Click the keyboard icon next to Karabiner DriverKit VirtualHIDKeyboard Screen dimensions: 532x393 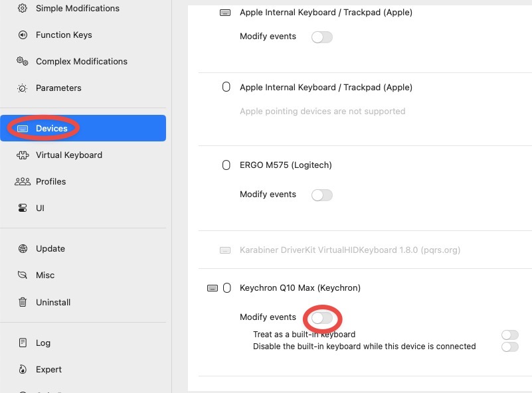(225, 250)
